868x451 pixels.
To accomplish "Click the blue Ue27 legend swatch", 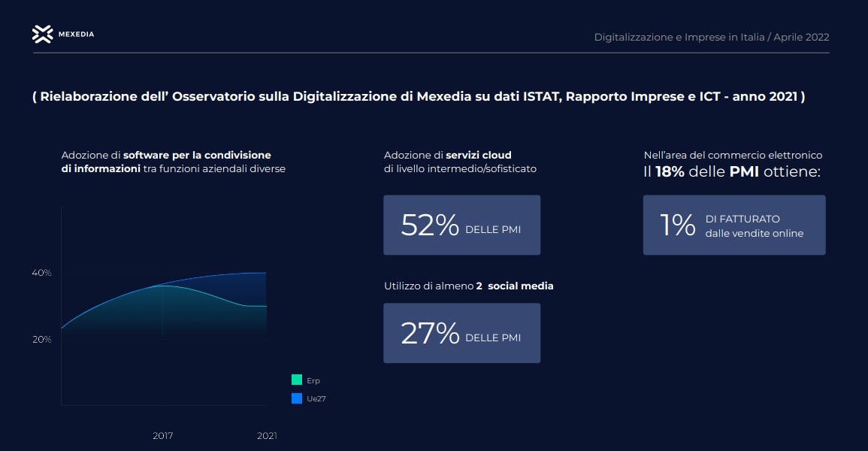I will tap(296, 398).
